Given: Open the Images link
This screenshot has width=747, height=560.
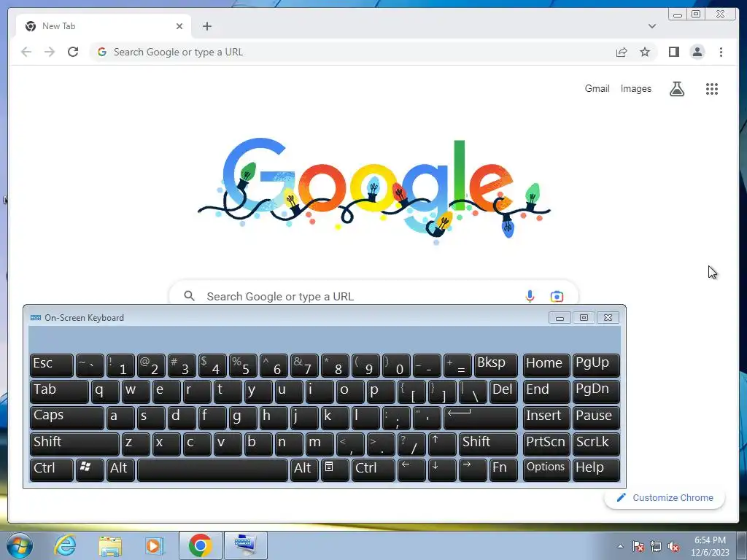Looking at the screenshot, I should click(x=635, y=88).
